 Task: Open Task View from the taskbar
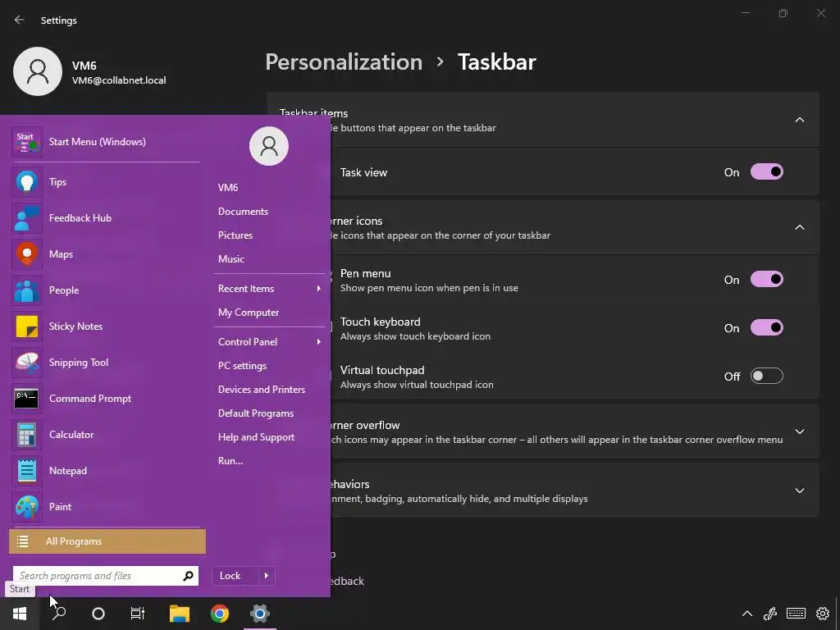138,614
